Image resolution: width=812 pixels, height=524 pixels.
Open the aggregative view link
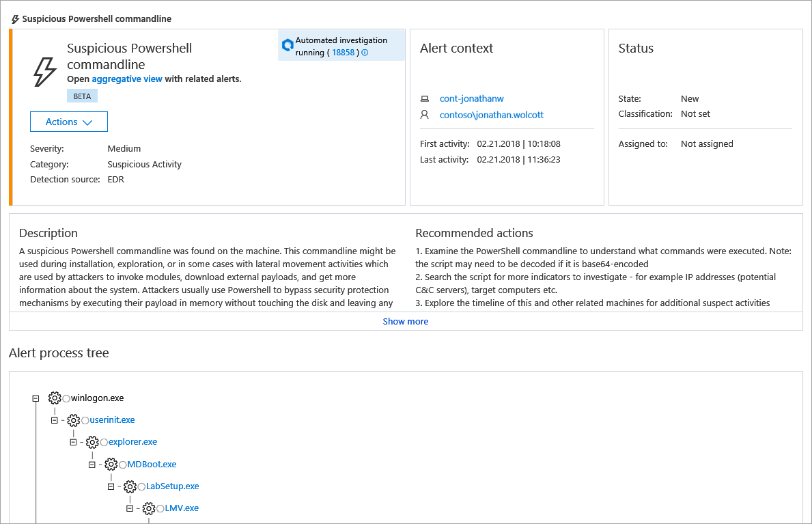(127, 79)
